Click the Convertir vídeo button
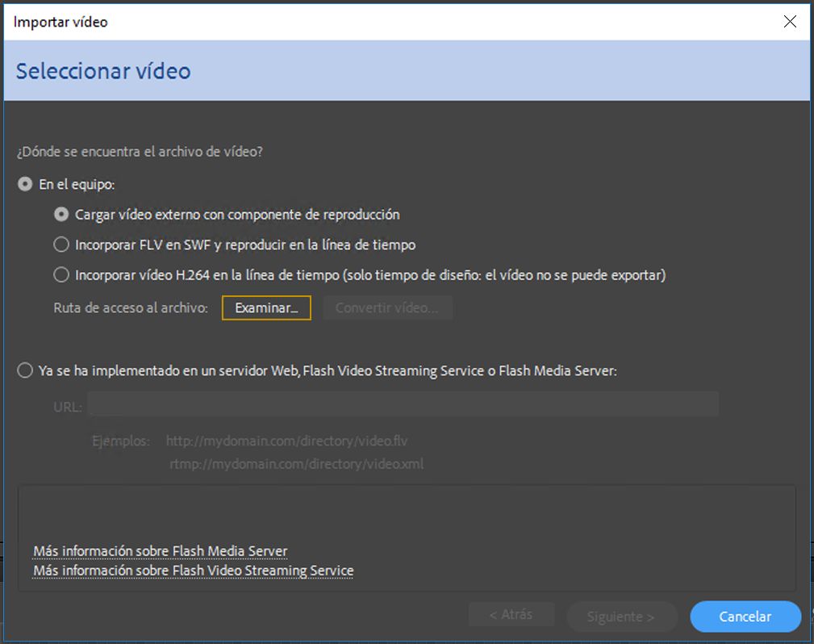 387,307
